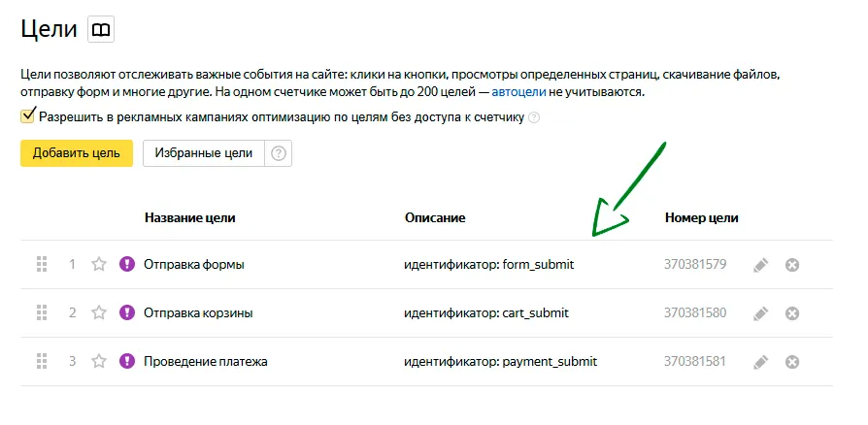Click the Описание column header

(x=435, y=218)
